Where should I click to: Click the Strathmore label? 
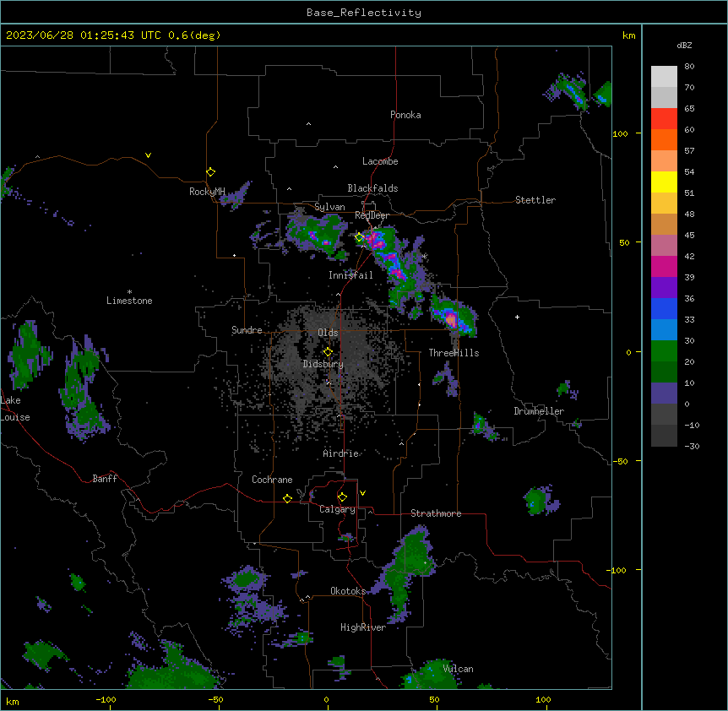pos(436,513)
